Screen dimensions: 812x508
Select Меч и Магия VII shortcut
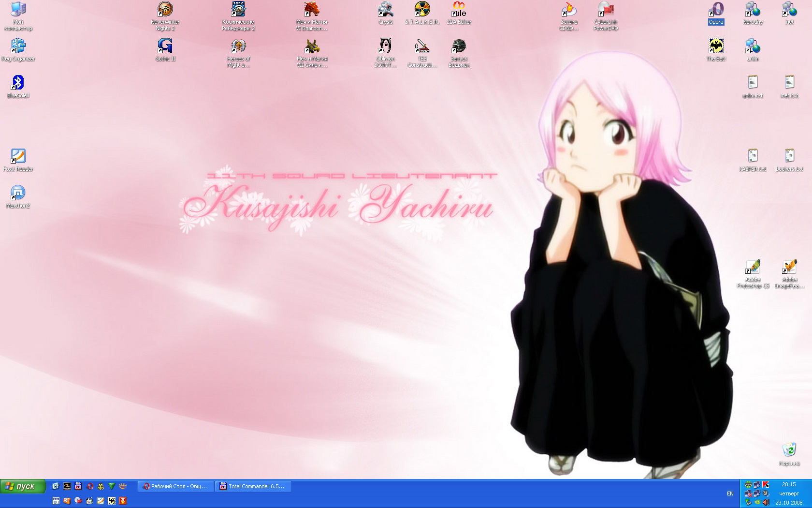click(x=312, y=53)
